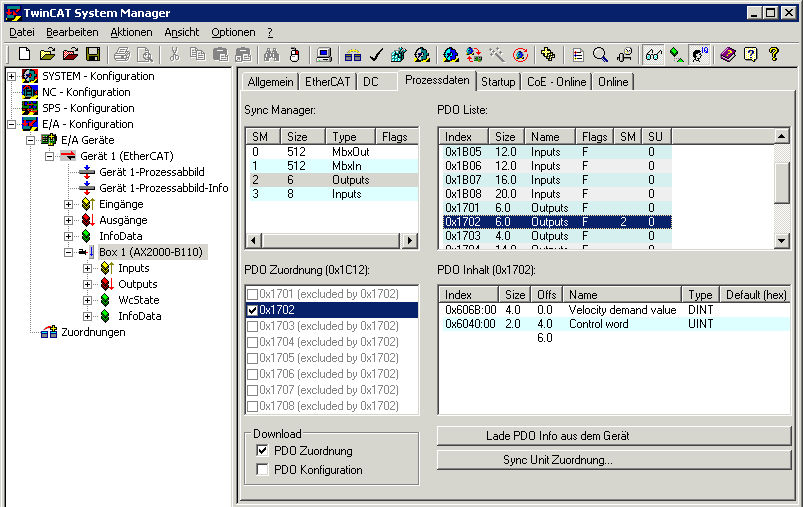Screen dimensions: 803x507
Task: Click the Print Preview icon
Action: point(145,54)
